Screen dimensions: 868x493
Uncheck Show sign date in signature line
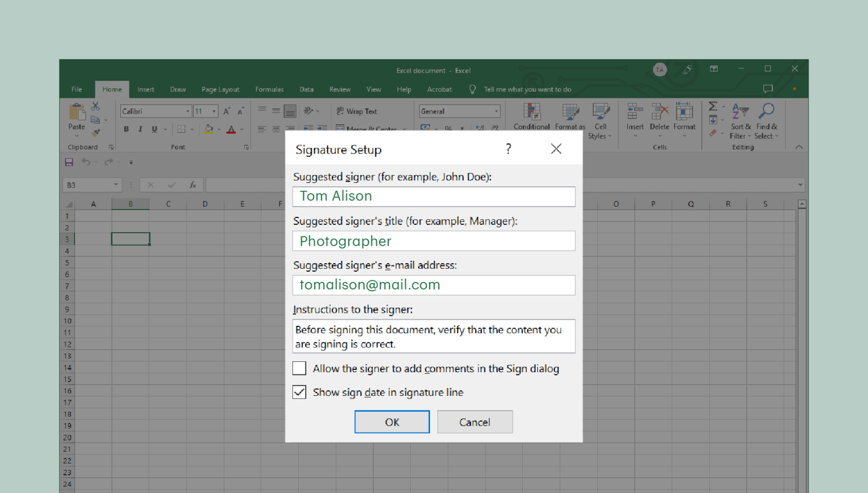[x=299, y=392]
